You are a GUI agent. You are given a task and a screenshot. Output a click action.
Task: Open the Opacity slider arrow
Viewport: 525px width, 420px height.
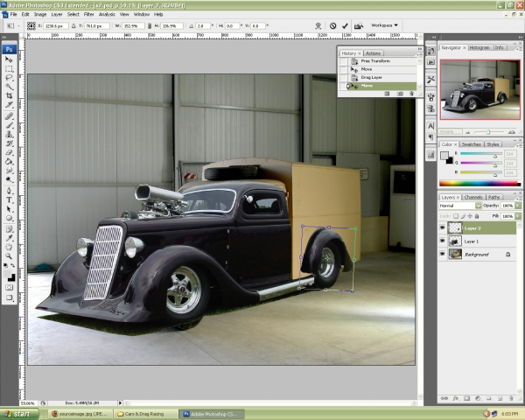click(x=518, y=206)
